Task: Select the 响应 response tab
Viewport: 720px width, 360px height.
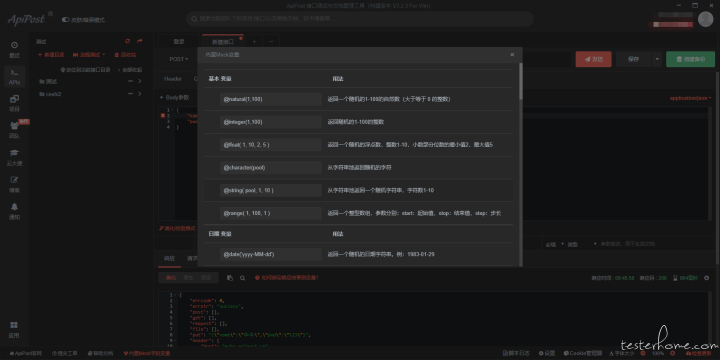Action: point(169,258)
